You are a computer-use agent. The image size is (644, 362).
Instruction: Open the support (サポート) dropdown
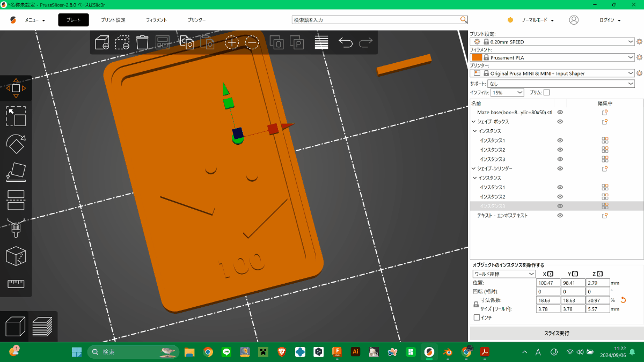(561, 84)
